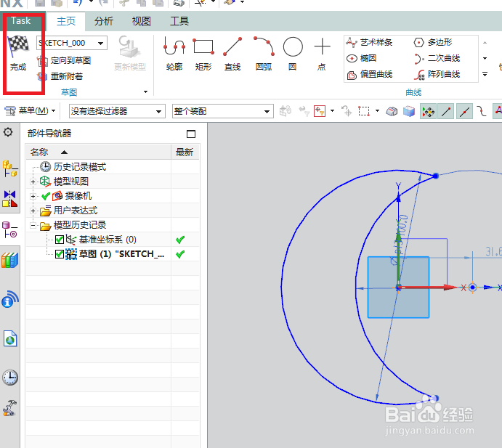Choose the Offset Curve (偏置曲线) tool
502x448 pixels.
370,75
